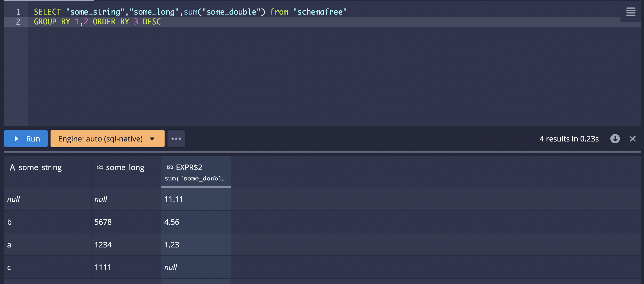Select the some_string cell 'b'

48,222
